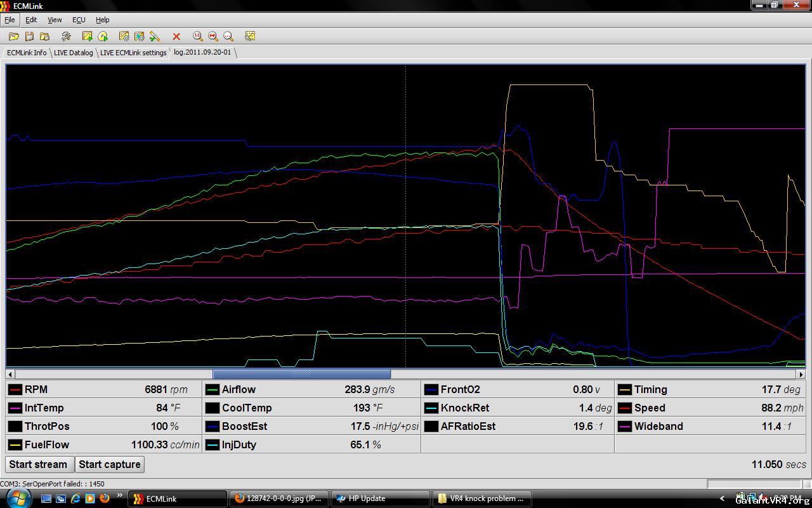812x508 pixels.
Task: Click the open file folder icon
Action: [x=13, y=37]
